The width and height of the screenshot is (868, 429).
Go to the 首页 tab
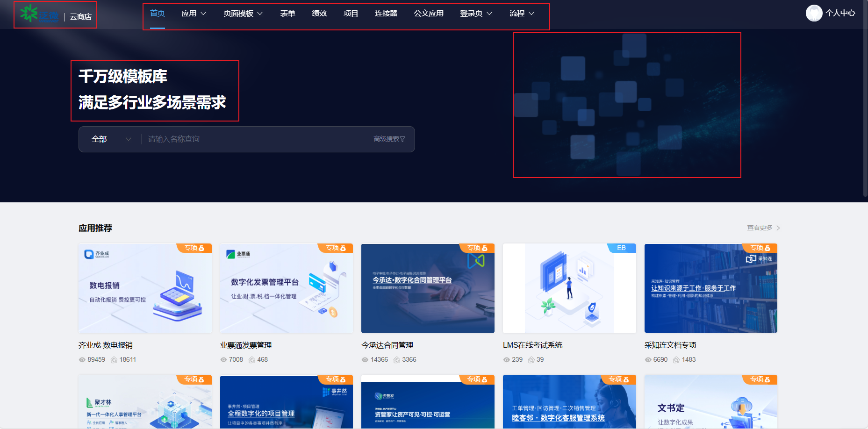(158, 14)
